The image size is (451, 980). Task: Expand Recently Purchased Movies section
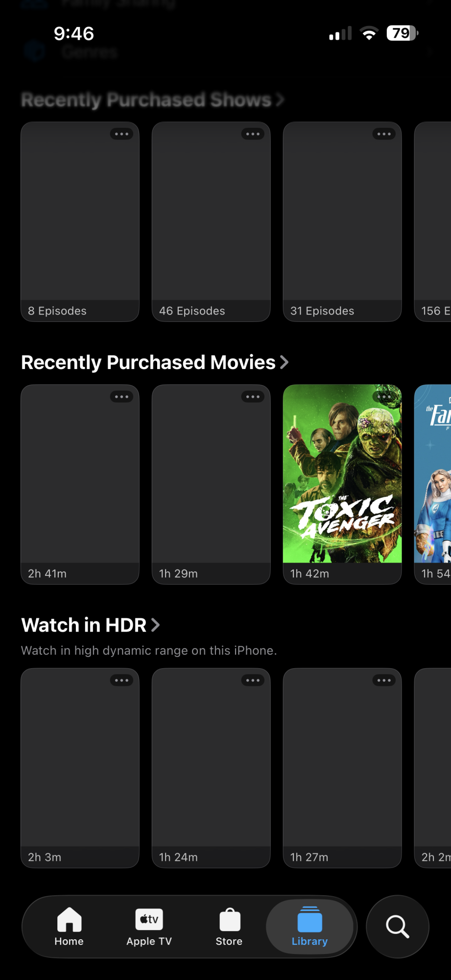coord(155,363)
